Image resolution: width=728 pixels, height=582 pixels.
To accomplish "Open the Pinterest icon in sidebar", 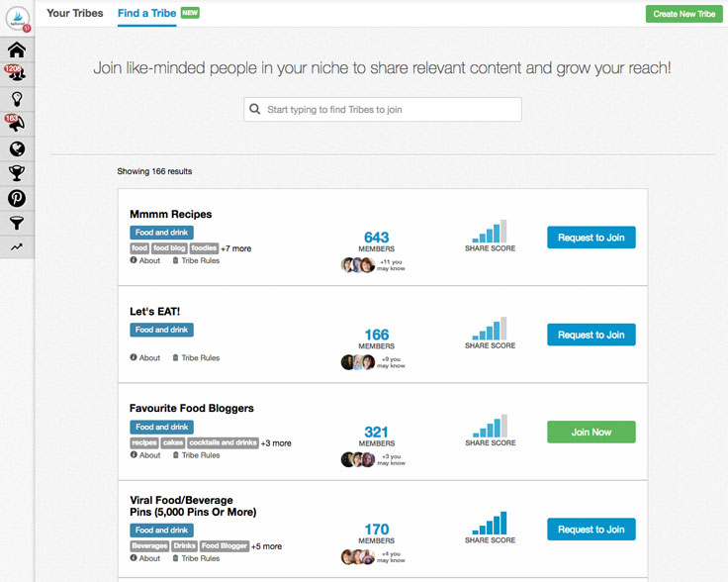I will tap(17, 198).
